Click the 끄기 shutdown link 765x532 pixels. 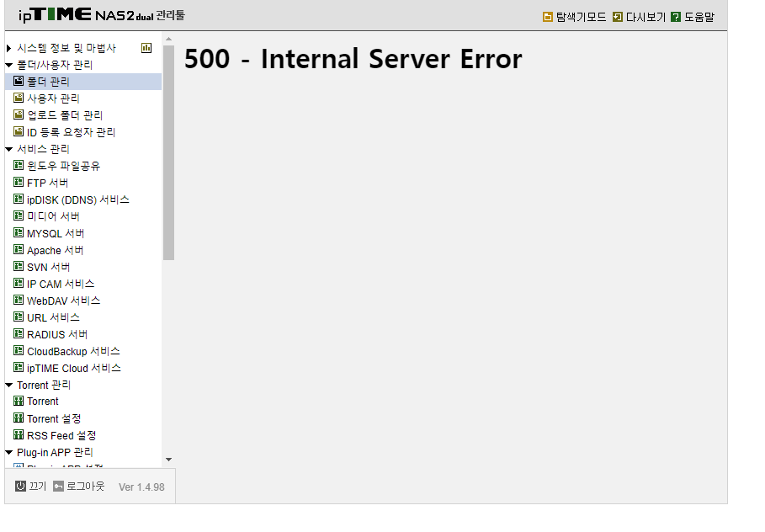coord(38,486)
